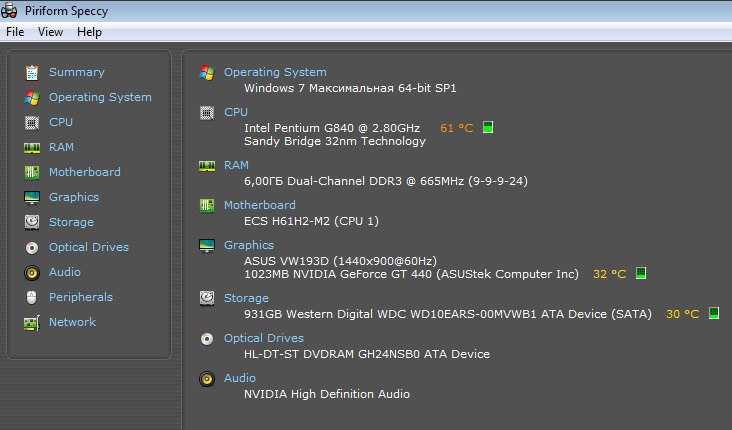Open the Motherboard heading link in summary
The width and height of the screenshot is (732, 430).
coord(259,205)
